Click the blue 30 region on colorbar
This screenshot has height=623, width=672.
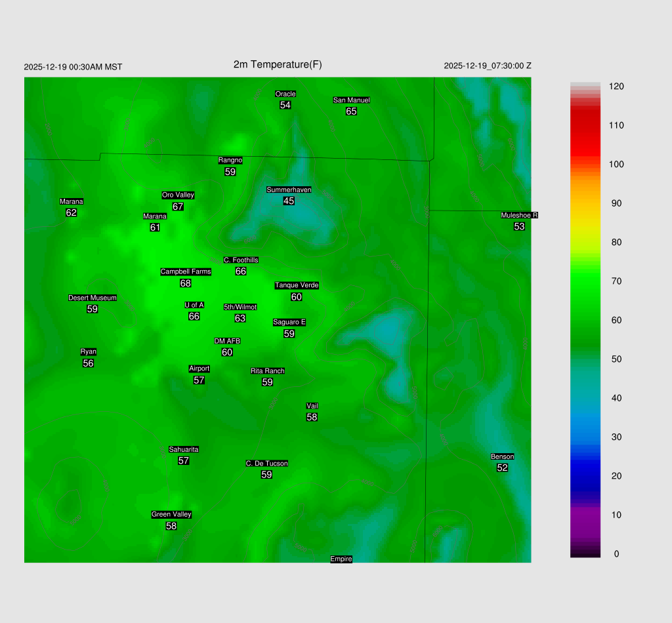click(585, 437)
